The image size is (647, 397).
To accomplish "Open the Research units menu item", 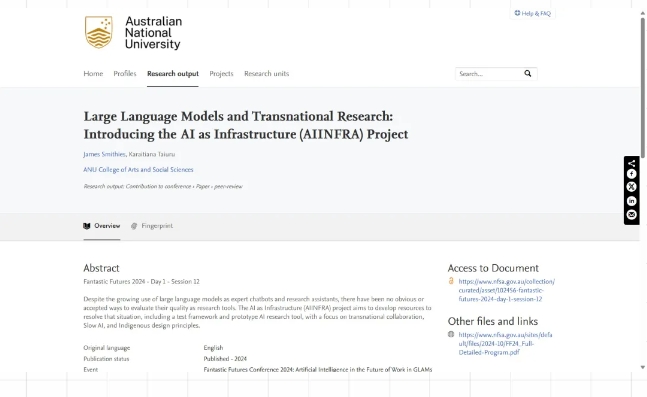I will coord(267,73).
